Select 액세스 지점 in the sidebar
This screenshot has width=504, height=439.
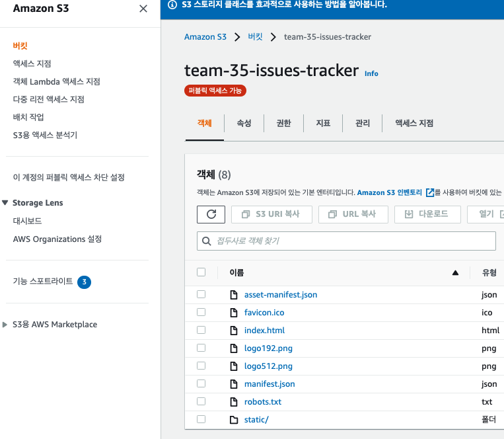[x=32, y=63]
